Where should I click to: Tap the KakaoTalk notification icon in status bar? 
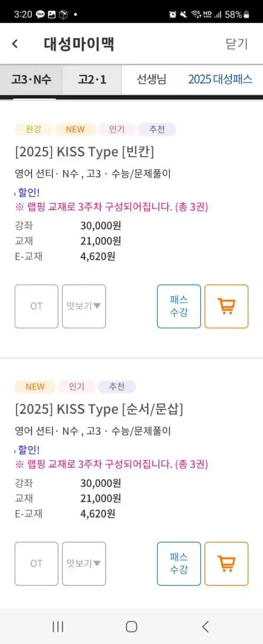pos(40,14)
